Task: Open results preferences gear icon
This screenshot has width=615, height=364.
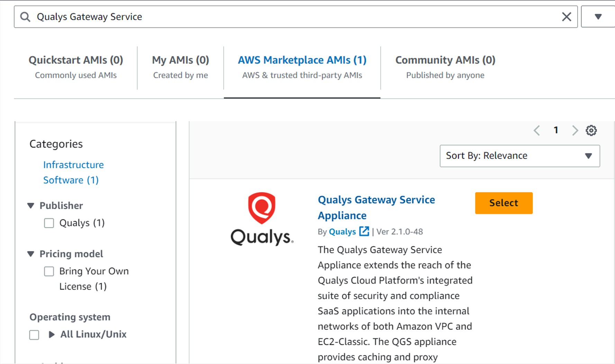Action: (x=591, y=130)
